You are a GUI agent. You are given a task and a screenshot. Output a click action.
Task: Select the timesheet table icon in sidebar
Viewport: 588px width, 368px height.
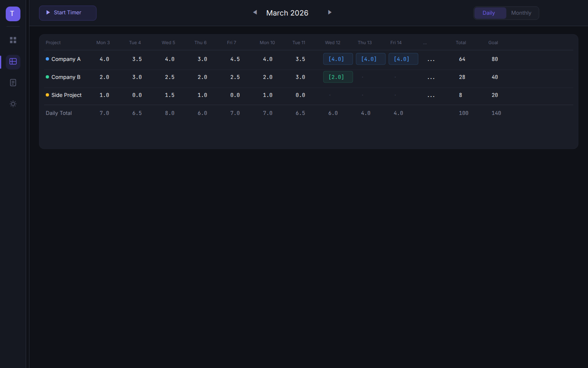pos(13,62)
